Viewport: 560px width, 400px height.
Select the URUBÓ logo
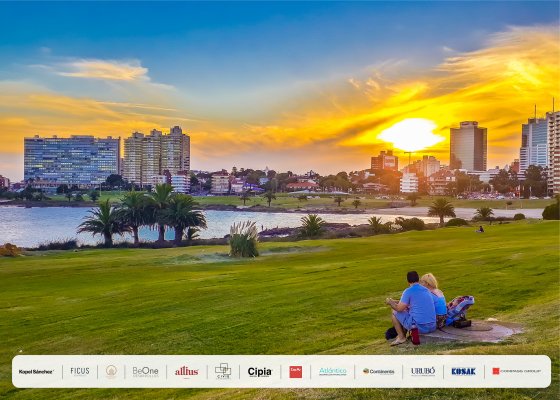pos(423,371)
